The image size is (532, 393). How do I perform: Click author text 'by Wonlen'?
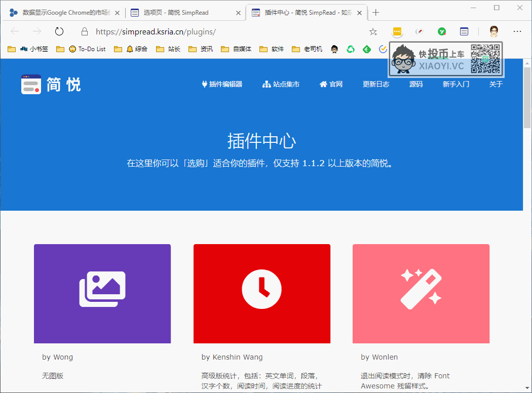pyautogui.click(x=379, y=357)
